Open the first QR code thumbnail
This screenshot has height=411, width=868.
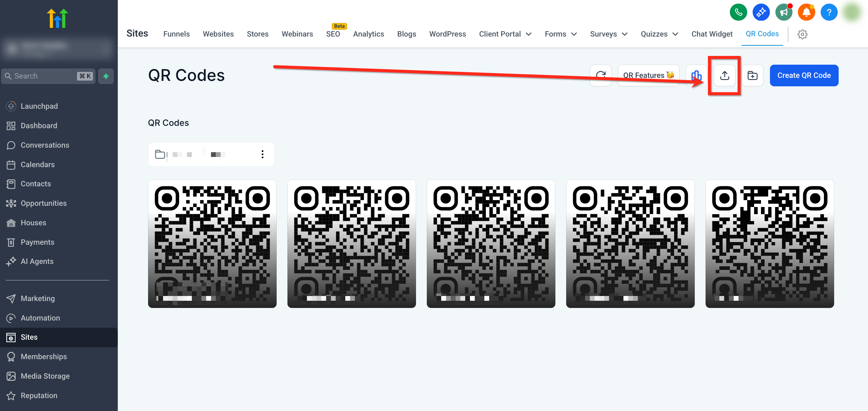pyautogui.click(x=212, y=243)
